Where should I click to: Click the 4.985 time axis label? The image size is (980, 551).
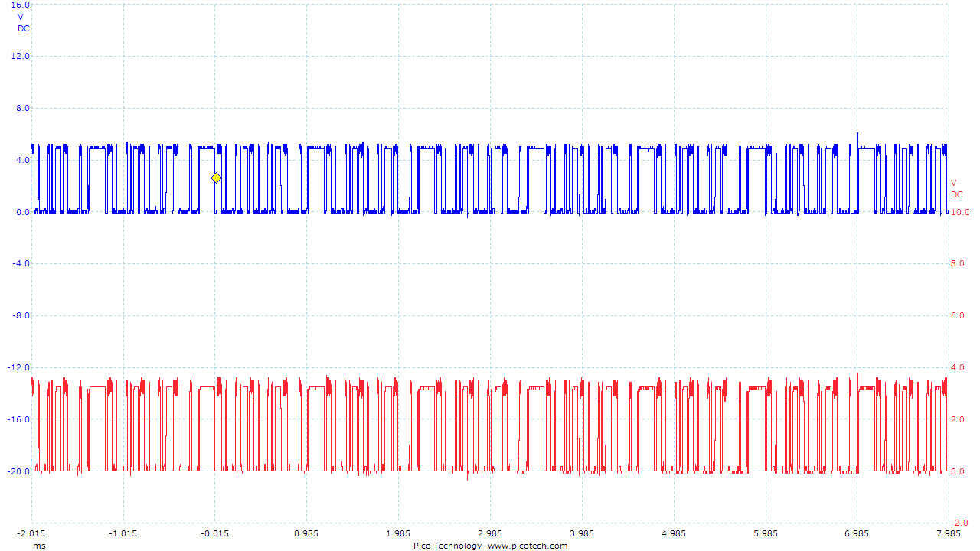tap(674, 533)
